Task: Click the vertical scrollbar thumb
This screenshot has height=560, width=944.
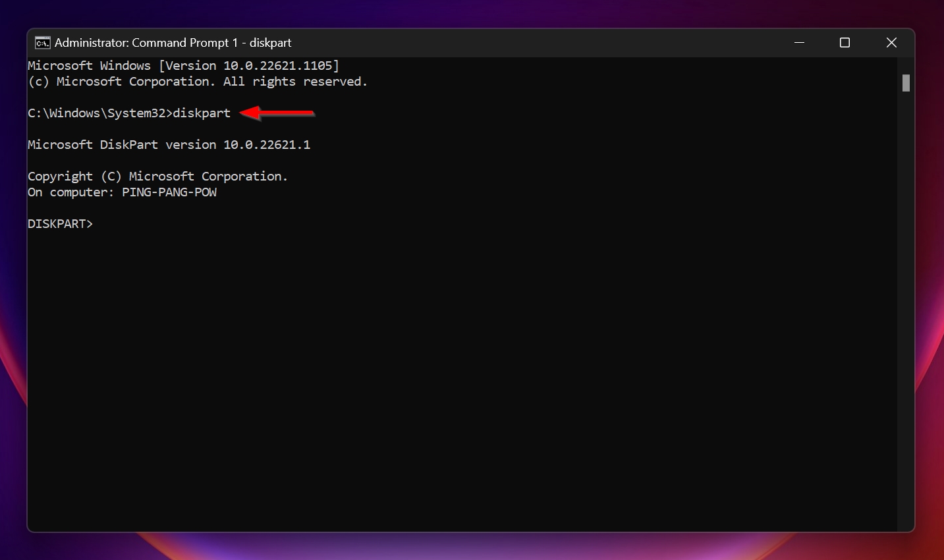Action: pos(906,83)
